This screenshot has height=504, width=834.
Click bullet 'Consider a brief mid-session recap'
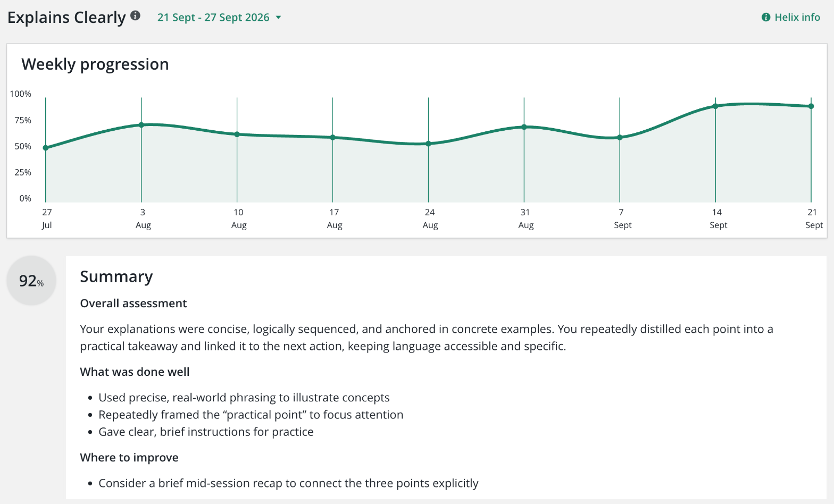pyautogui.click(x=288, y=483)
